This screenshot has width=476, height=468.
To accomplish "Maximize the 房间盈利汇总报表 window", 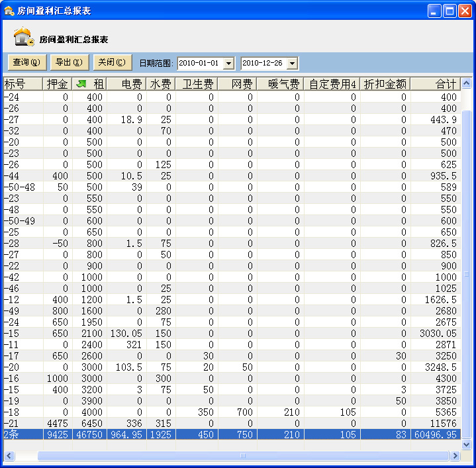I will click(450, 11).
